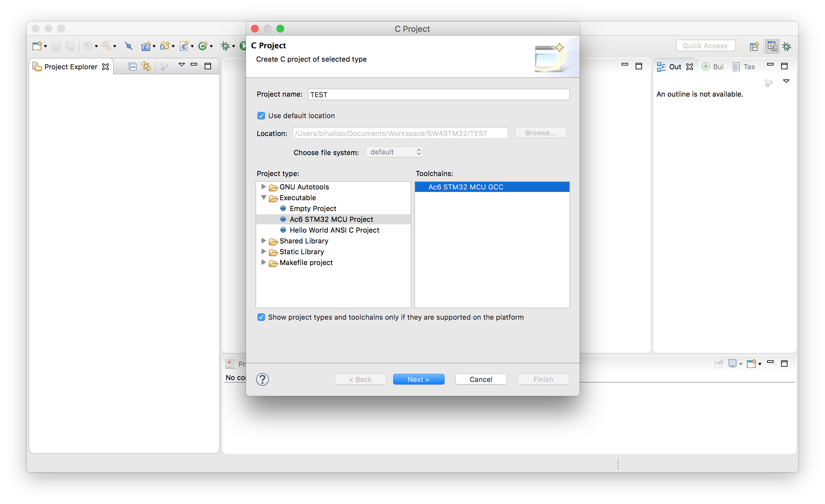
Task: Click Collapse All icon in Project Explorer
Action: point(133,67)
